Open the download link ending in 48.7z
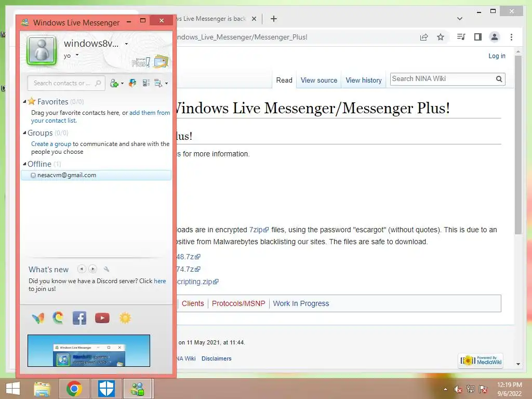Screen dimensions: 532x399 click(188, 257)
